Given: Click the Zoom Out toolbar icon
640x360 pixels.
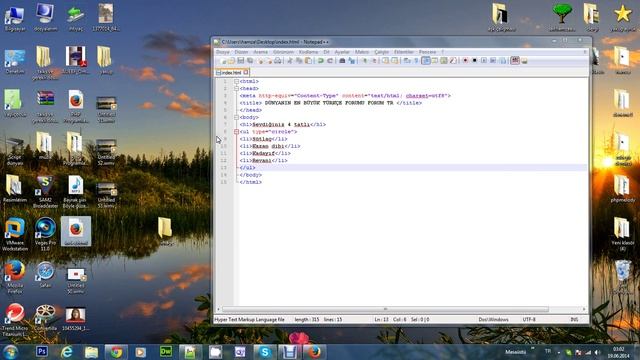Looking at the screenshot, I should (374, 61).
